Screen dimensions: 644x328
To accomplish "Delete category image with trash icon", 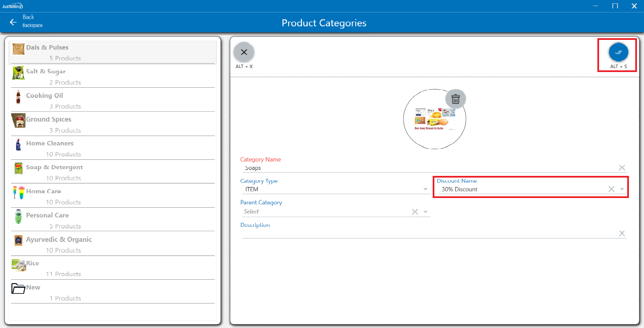I will pos(455,99).
